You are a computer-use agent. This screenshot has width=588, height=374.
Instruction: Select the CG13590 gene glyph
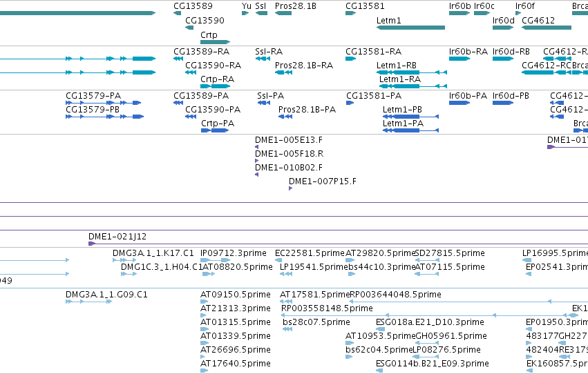pos(189,28)
